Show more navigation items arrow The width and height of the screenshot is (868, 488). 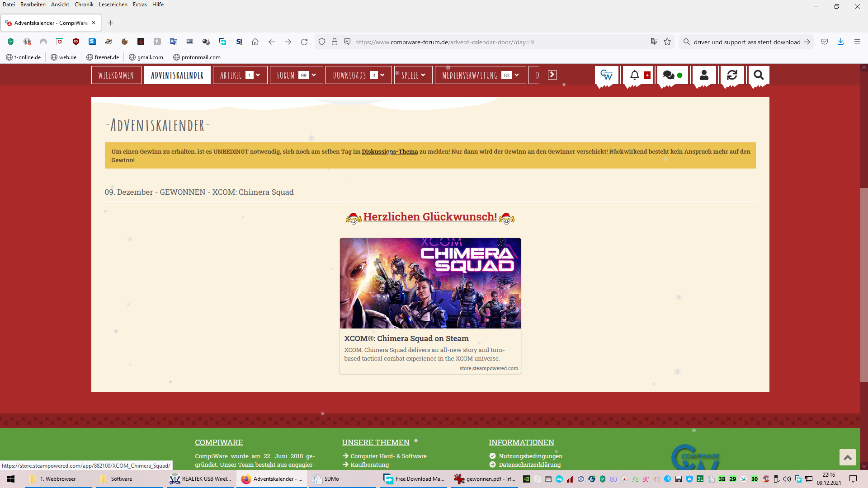tap(552, 75)
